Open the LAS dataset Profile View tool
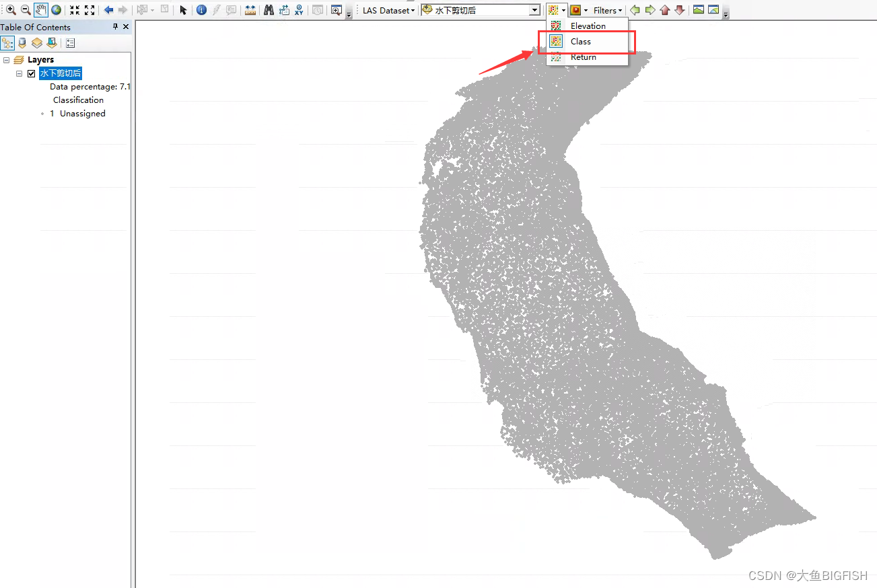This screenshot has width=877, height=588. coord(698,9)
